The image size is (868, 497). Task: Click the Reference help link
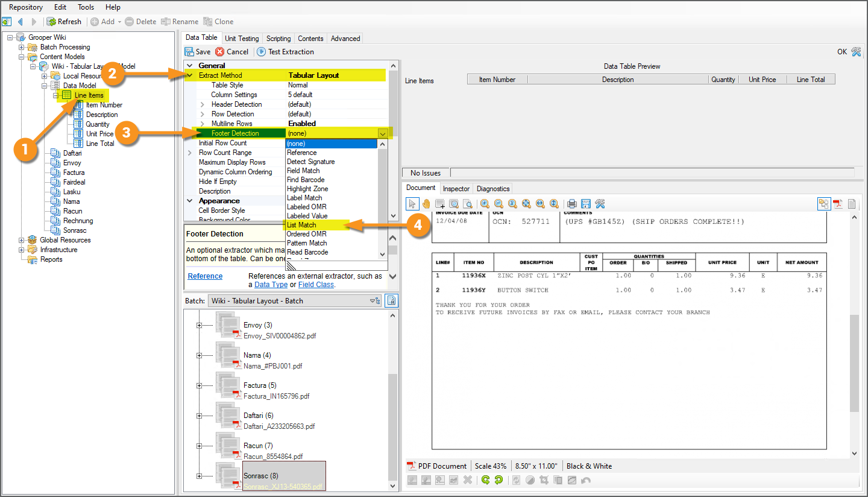pyautogui.click(x=205, y=276)
